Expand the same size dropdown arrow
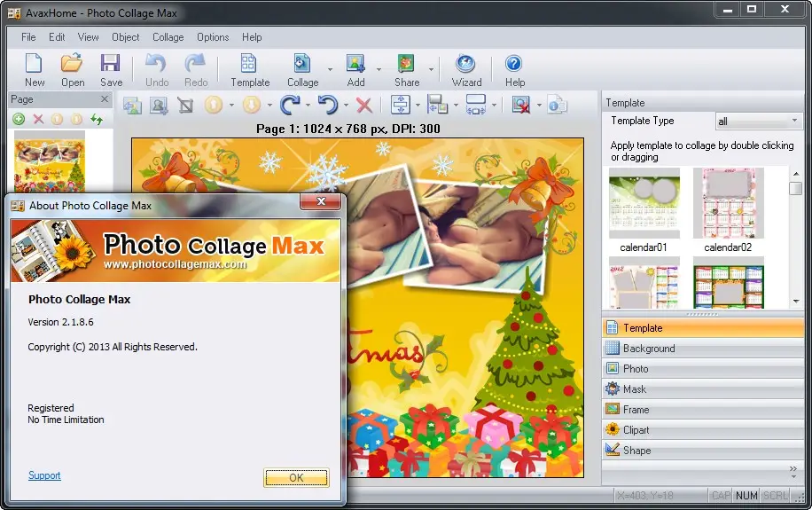The width and height of the screenshot is (812, 510). coord(494,106)
